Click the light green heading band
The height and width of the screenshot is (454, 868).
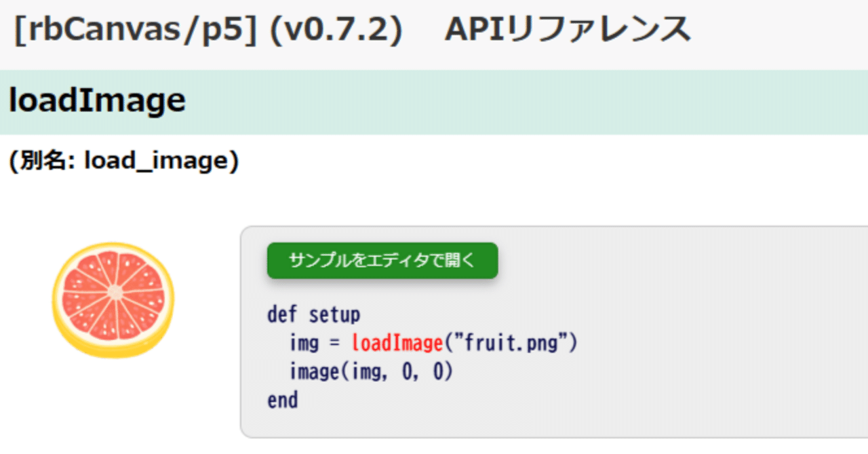pyautogui.click(x=542, y=102)
